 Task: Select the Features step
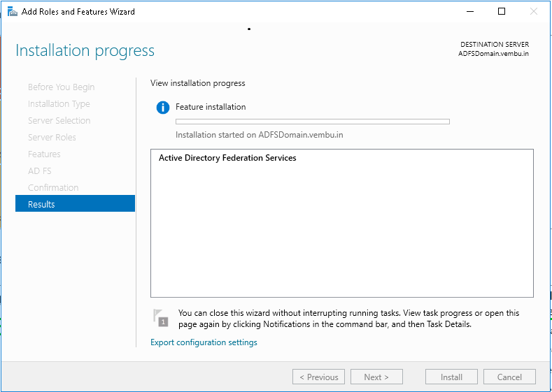tap(44, 154)
